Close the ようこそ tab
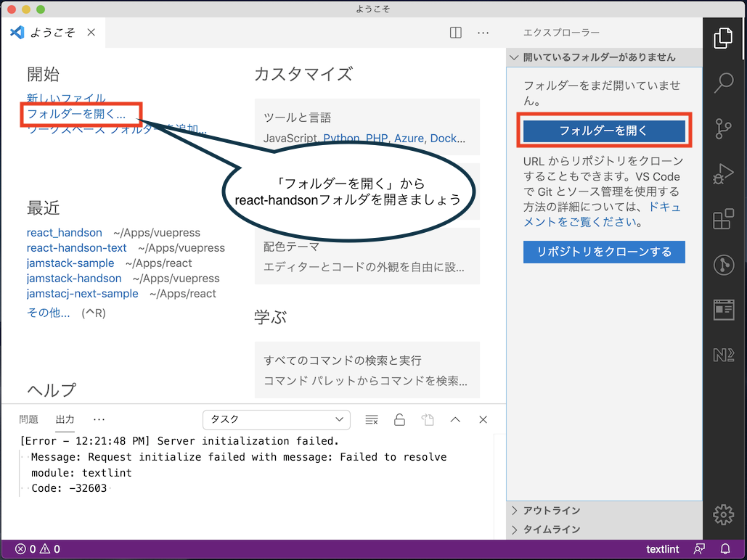 coord(91,33)
